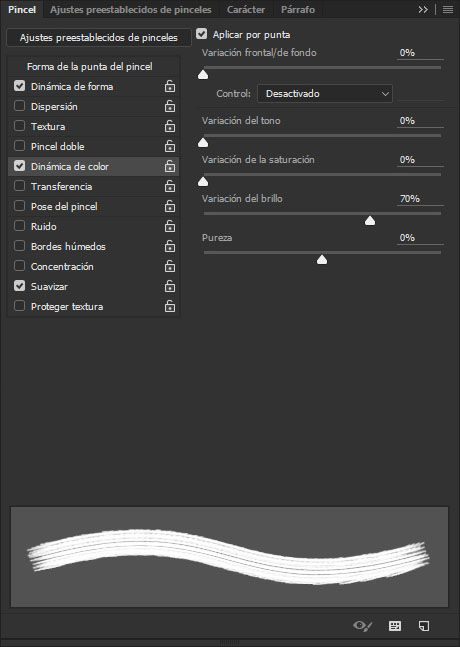Select the Dinámica de color label
Viewport: 460px width, 647px height.
(70, 167)
